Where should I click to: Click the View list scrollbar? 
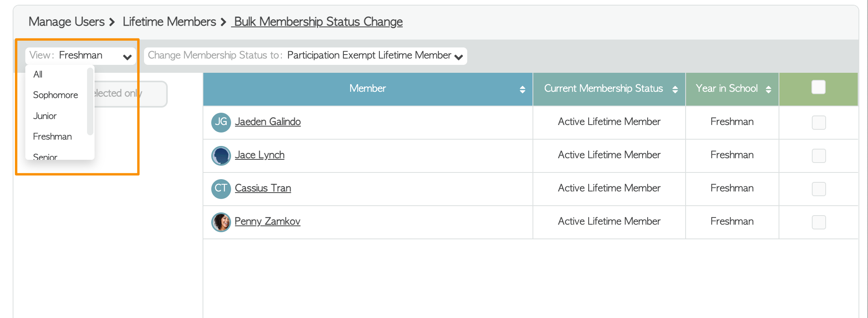tap(90, 101)
